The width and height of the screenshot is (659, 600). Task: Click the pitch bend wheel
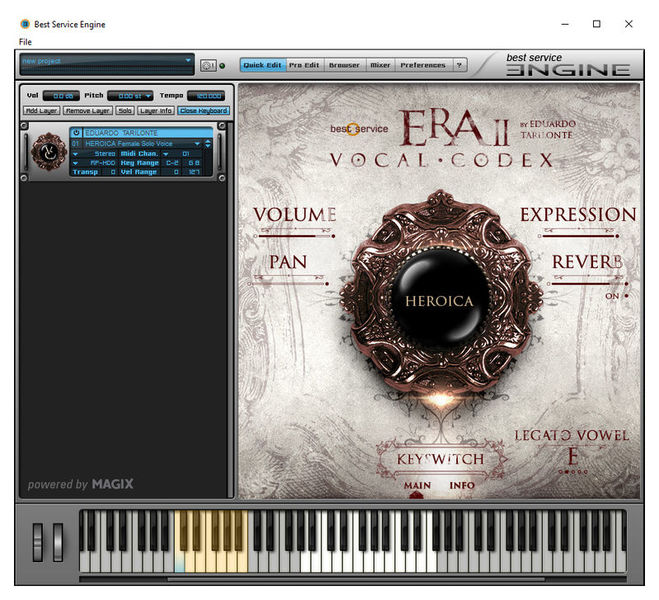point(38,542)
